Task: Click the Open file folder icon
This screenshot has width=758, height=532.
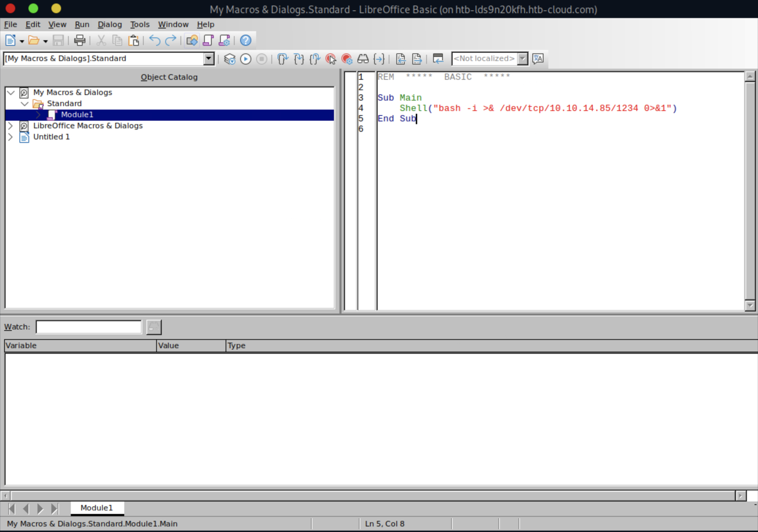Action: pyautogui.click(x=34, y=41)
